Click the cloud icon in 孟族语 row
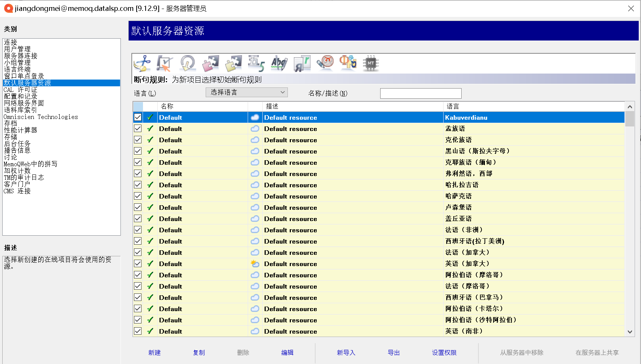This screenshot has width=641, height=364. click(255, 128)
